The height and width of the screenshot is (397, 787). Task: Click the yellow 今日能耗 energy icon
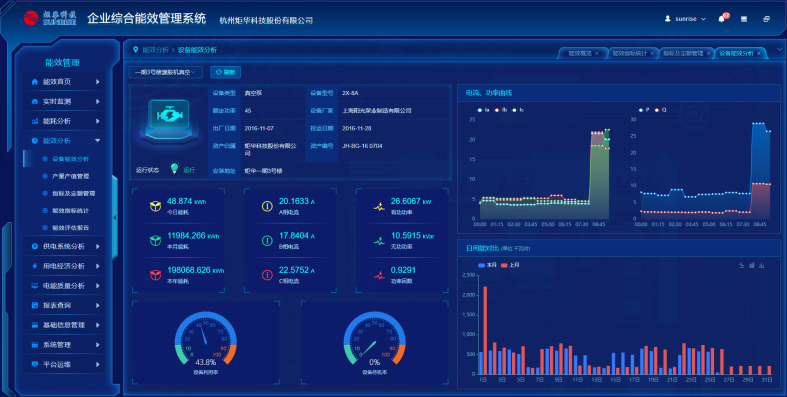(155, 206)
